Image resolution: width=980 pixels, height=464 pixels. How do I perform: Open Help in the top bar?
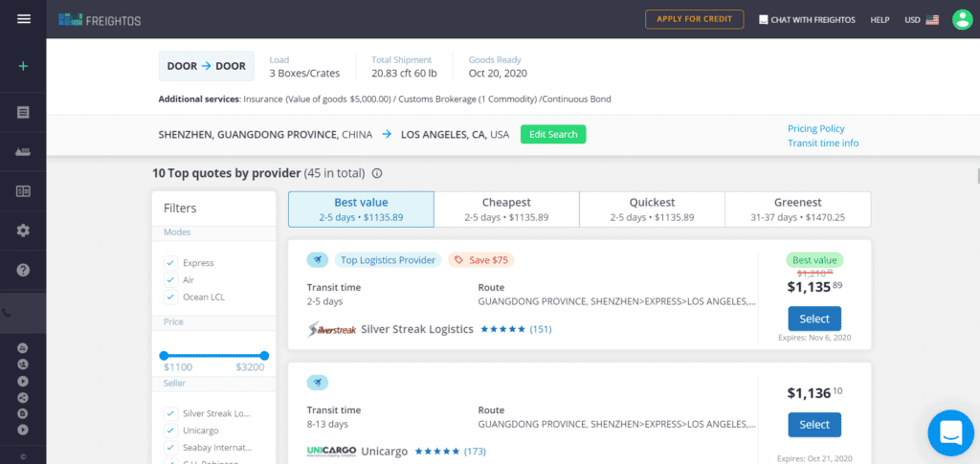(x=880, y=20)
